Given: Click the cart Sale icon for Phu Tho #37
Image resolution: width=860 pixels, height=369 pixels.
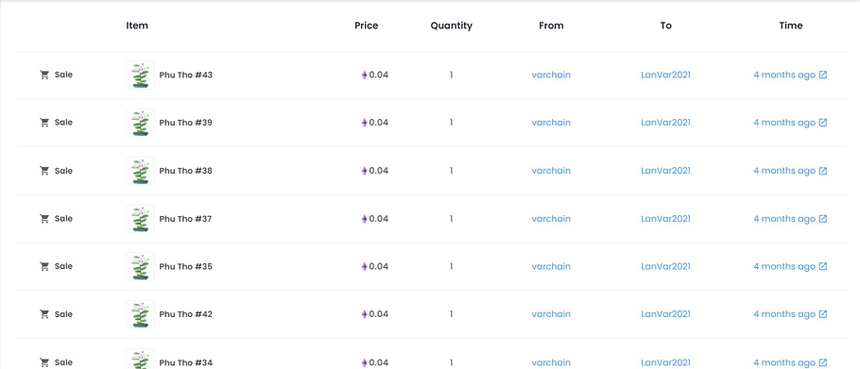Looking at the screenshot, I should point(44,219).
